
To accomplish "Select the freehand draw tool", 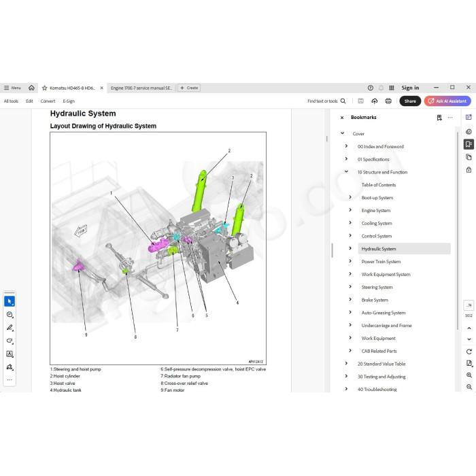I will tap(10, 341).
